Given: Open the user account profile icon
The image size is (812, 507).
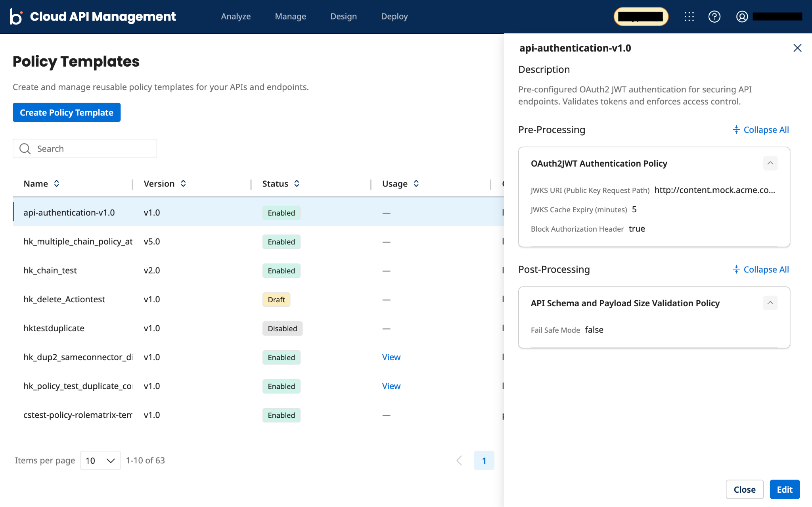Looking at the screenshot, I should click(x=742, y=17).
